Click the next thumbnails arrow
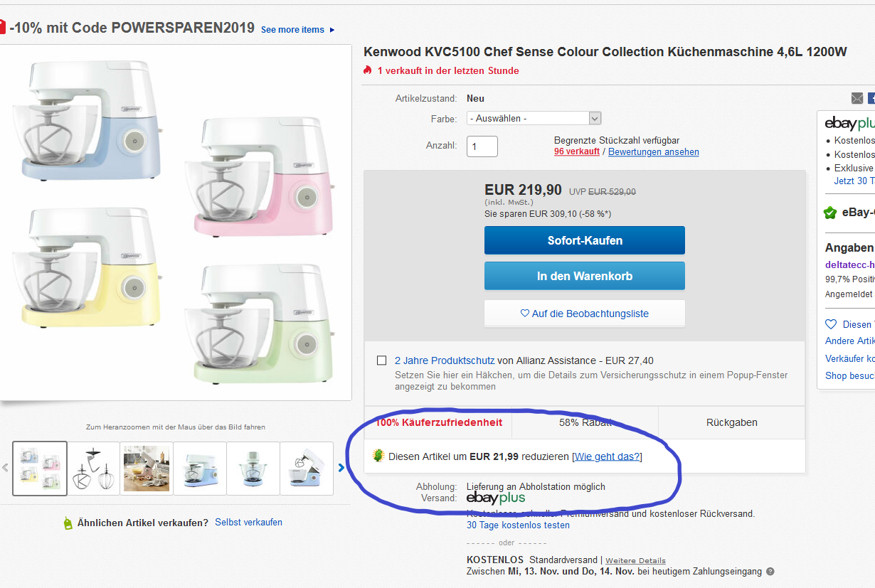The height and width of the screenshot is (588, 875). [x=341, y=467]
